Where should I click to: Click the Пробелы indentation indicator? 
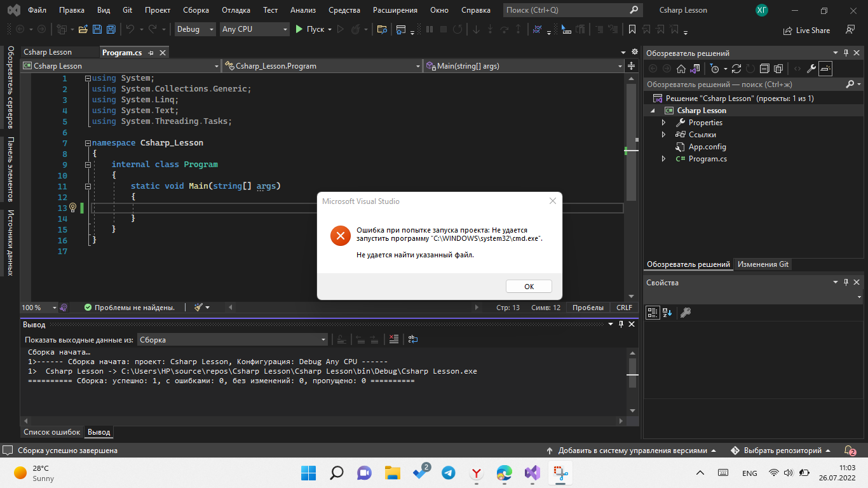coord(588,307)
